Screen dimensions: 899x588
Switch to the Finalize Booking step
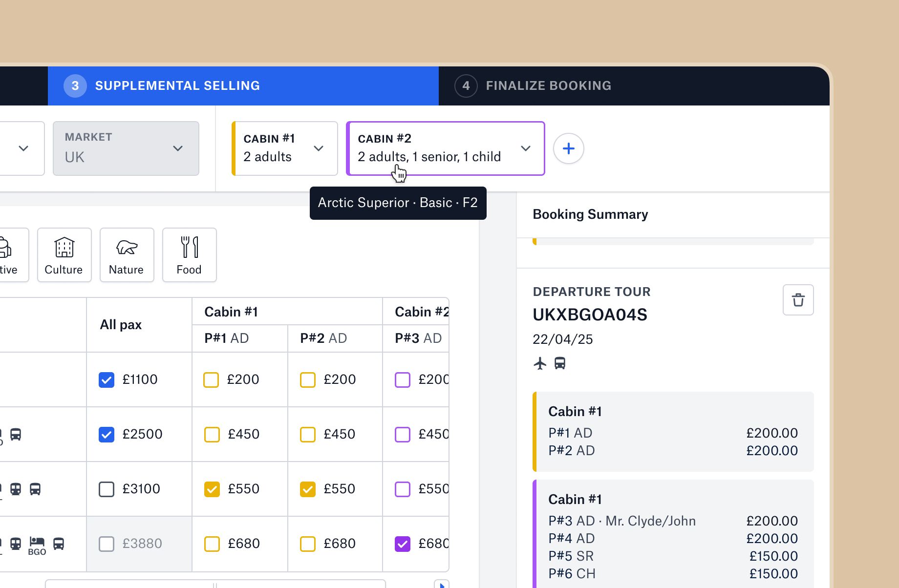click(x=634, y=86)
